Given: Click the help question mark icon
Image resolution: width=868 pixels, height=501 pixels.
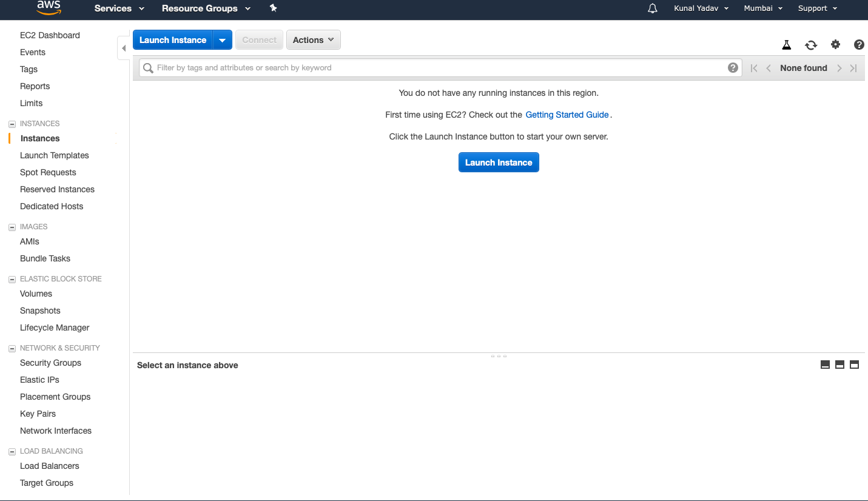Looking at the screenshot, I should (x=859, y=44).
